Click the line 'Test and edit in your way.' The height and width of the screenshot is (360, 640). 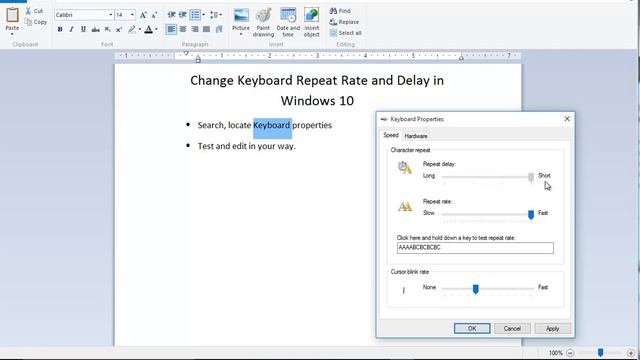pos(247,146)
